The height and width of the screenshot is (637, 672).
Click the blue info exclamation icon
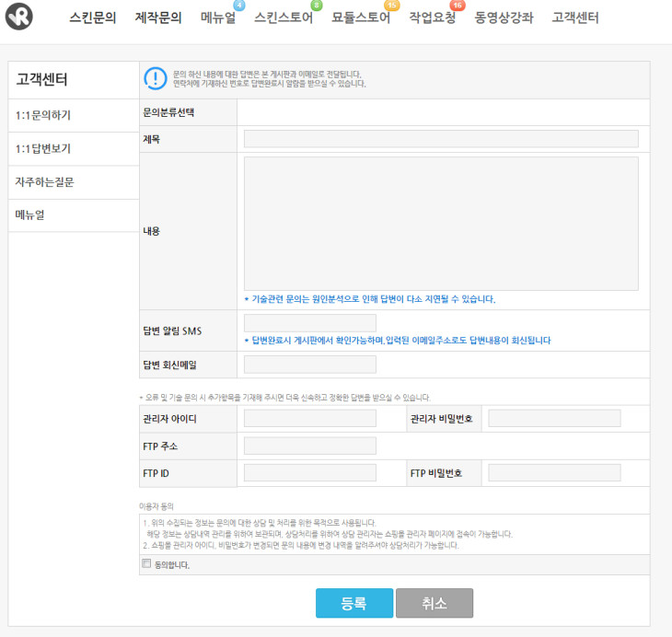(155, 79)
